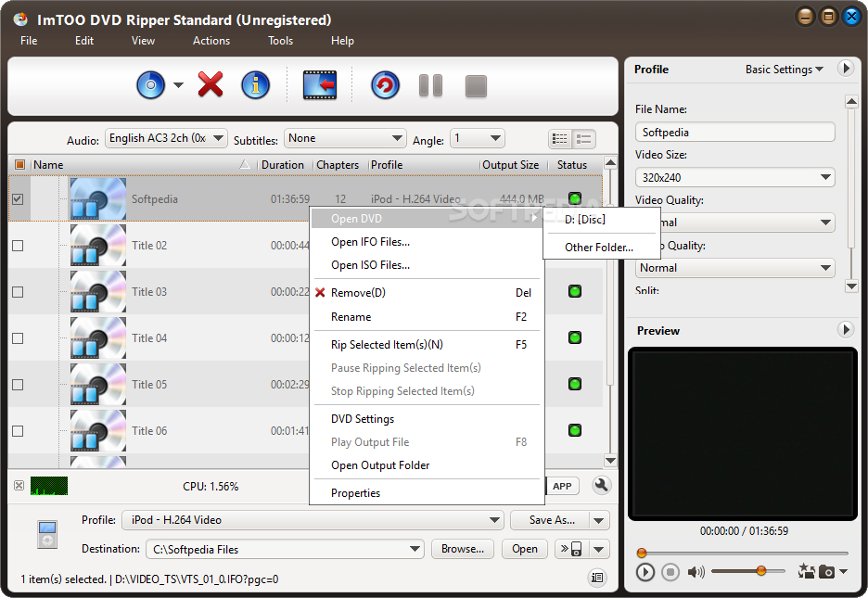Click the profile panel scroll down arrow
The height and width of the screenshot is (598, 868).
click(x=851, y=286)
